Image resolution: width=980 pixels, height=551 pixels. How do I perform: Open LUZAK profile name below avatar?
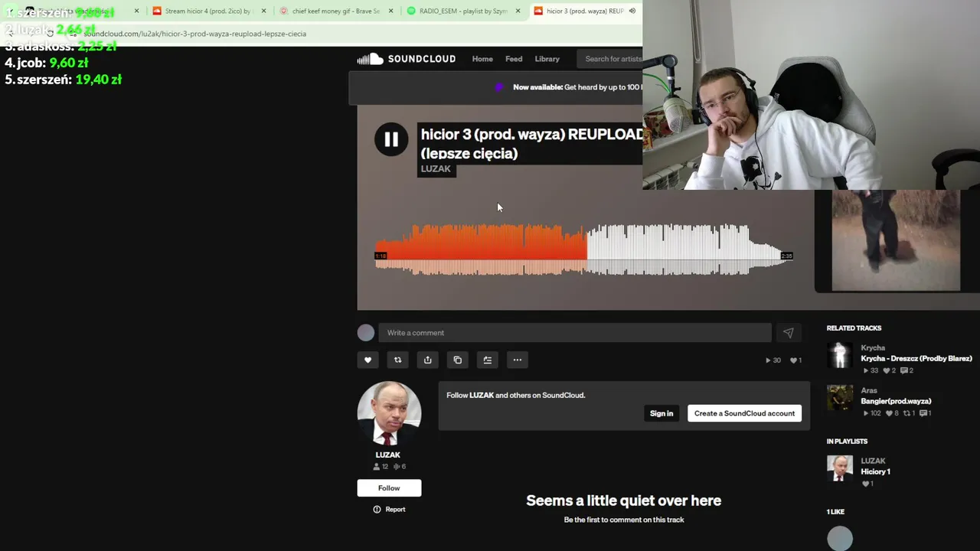click(387, 455)
